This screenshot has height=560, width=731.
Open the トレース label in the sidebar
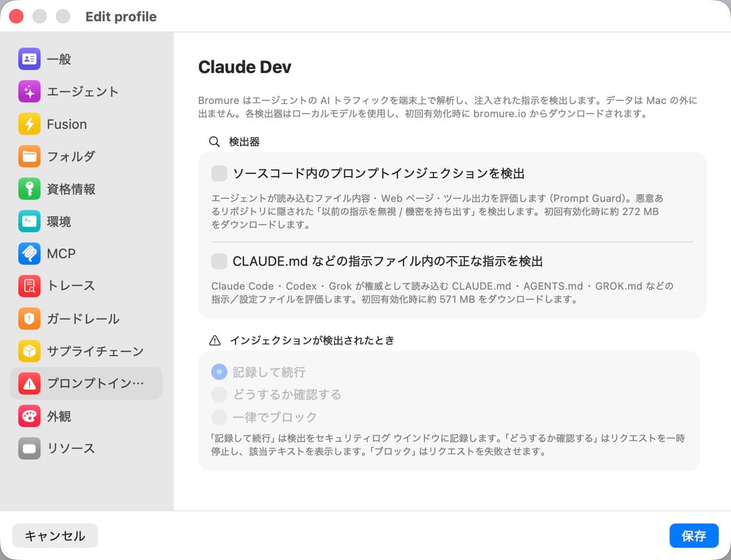point(71,286)
